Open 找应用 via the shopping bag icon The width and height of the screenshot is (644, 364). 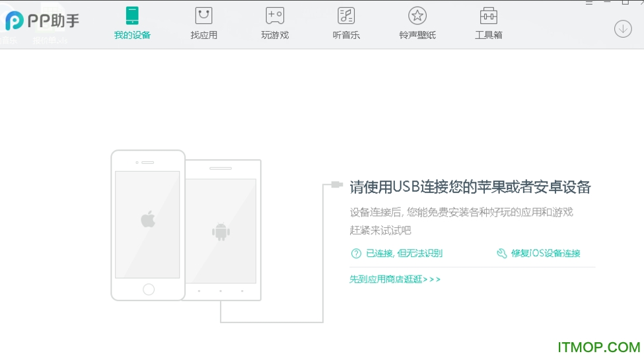(x=203, y=16)
